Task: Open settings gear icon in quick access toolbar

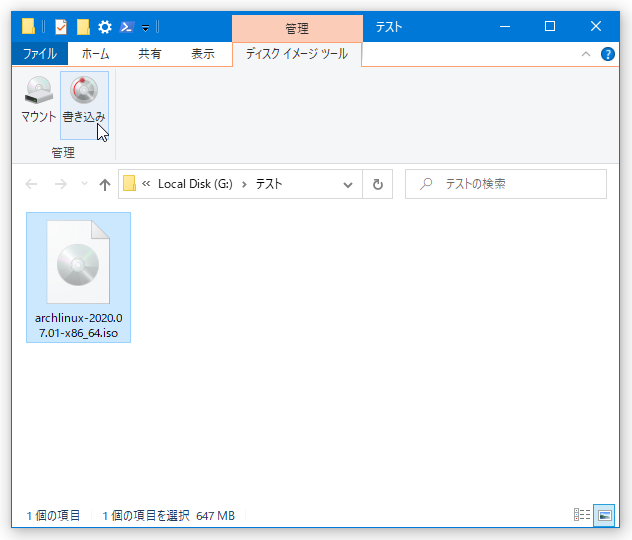Action: pos(105,27)
